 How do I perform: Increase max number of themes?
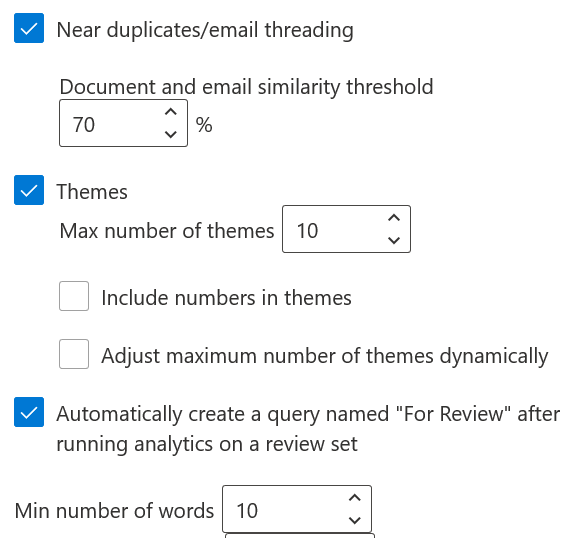(394, 218)
